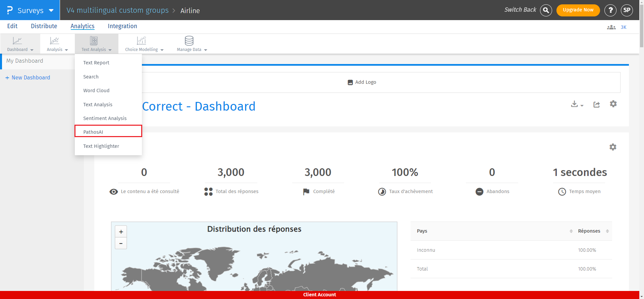Screen dimensions: 644x299
Task: Open the help question mark icon
Action: click(x=610, y=10)
